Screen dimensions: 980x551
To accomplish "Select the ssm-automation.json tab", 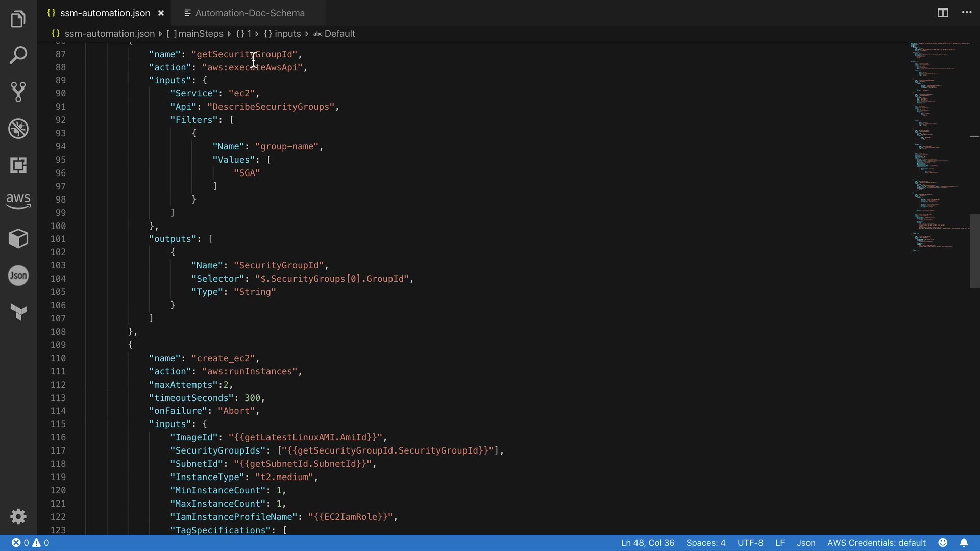I will [x=105, y=13].
